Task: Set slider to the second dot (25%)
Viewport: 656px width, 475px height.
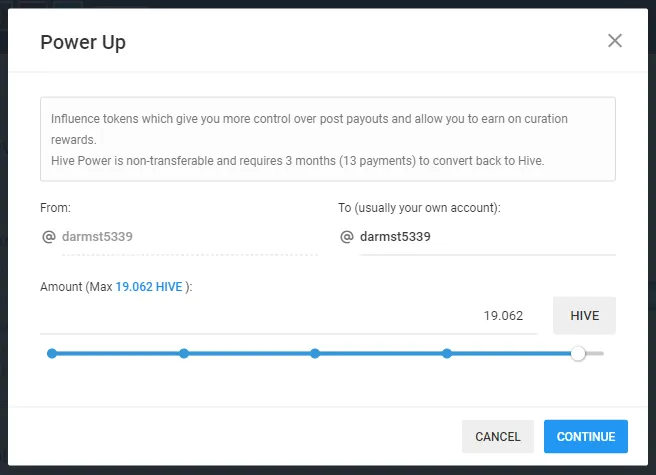Action: click(184, 353)
